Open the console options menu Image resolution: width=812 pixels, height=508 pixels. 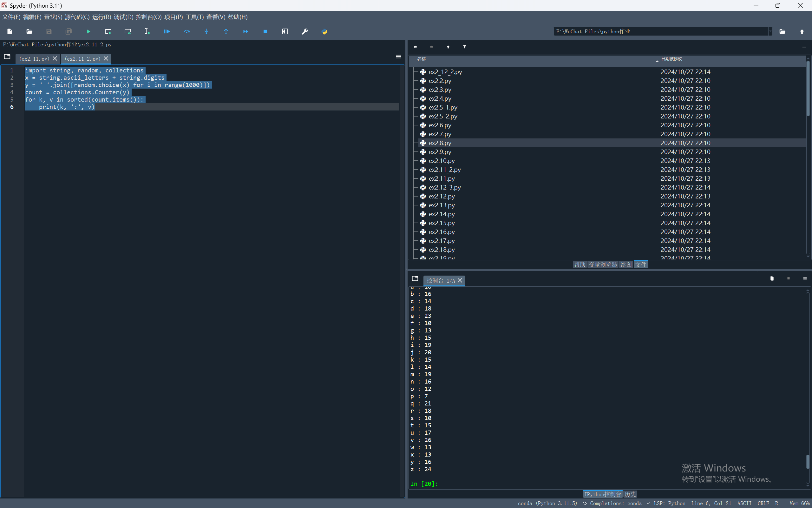[x=805, y=278]
